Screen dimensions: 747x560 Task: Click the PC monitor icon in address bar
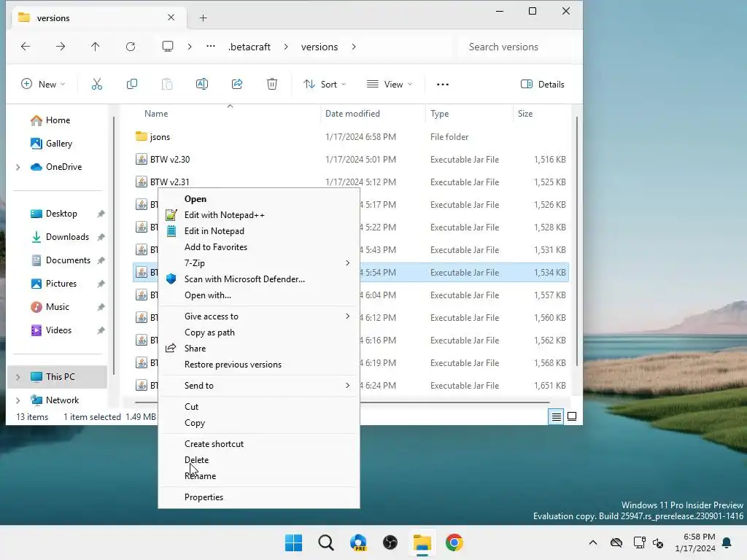tap(168, 47)
